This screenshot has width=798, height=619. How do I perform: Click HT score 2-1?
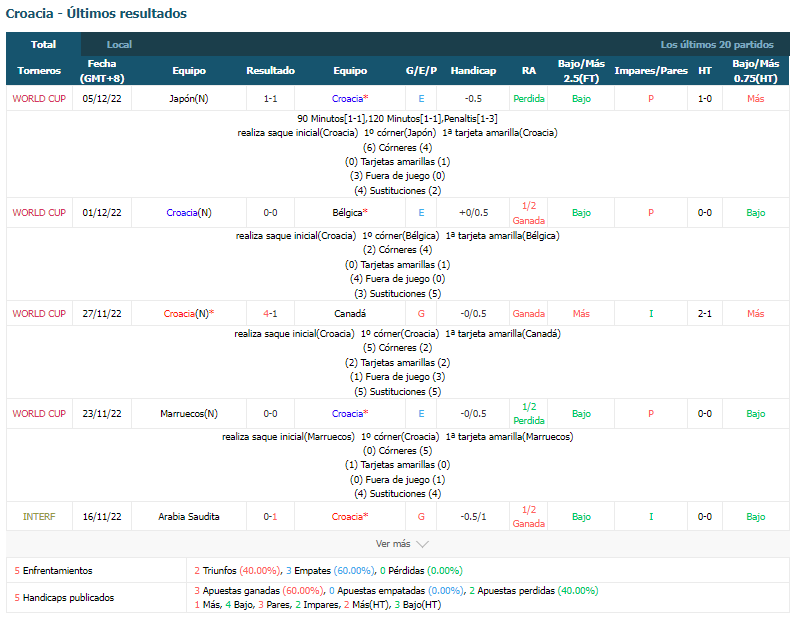[x=704, y=314]
